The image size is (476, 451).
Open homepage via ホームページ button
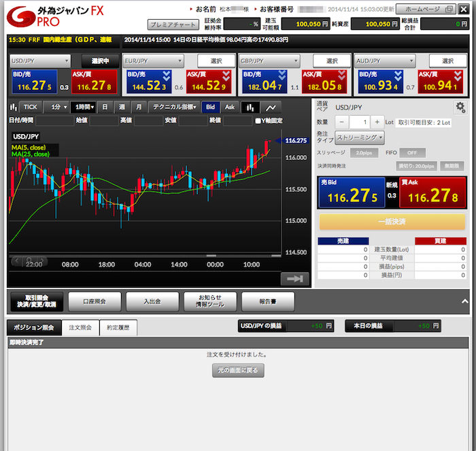(426, 9)
